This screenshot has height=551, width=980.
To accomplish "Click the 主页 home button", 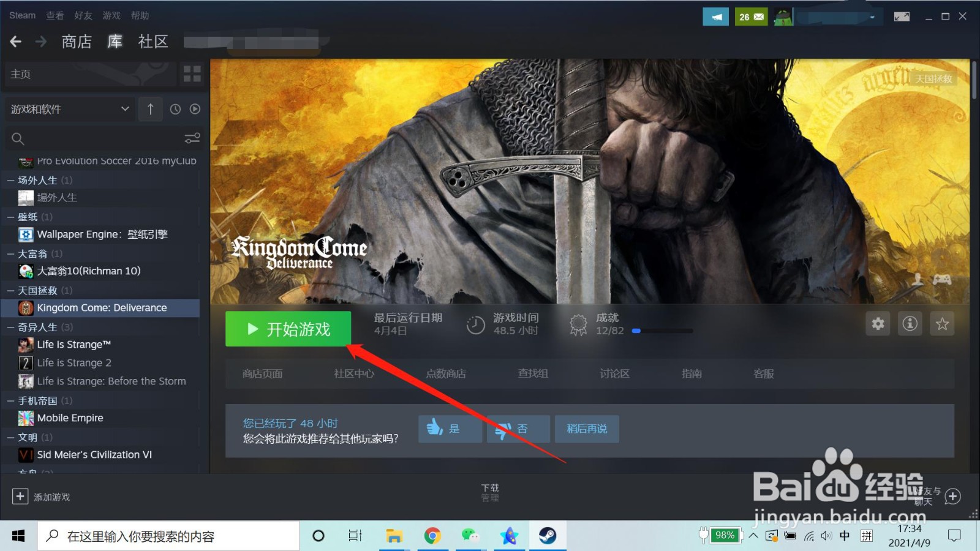I will point(91,74).
